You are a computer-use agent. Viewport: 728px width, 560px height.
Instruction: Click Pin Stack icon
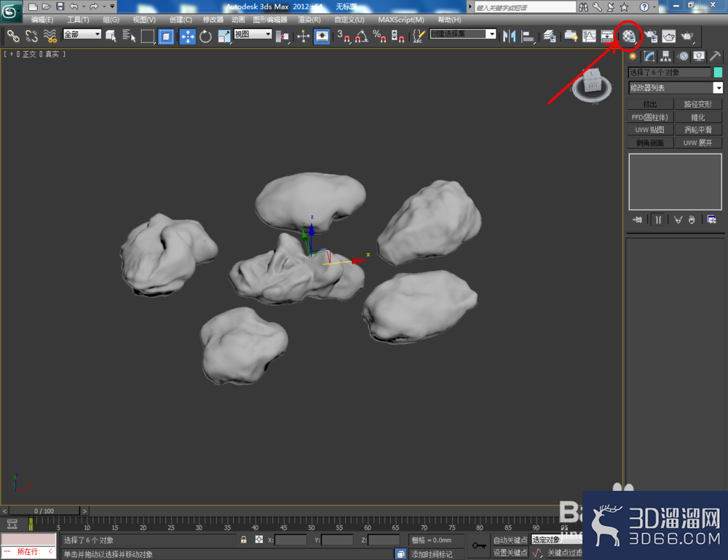click(637, 220)
